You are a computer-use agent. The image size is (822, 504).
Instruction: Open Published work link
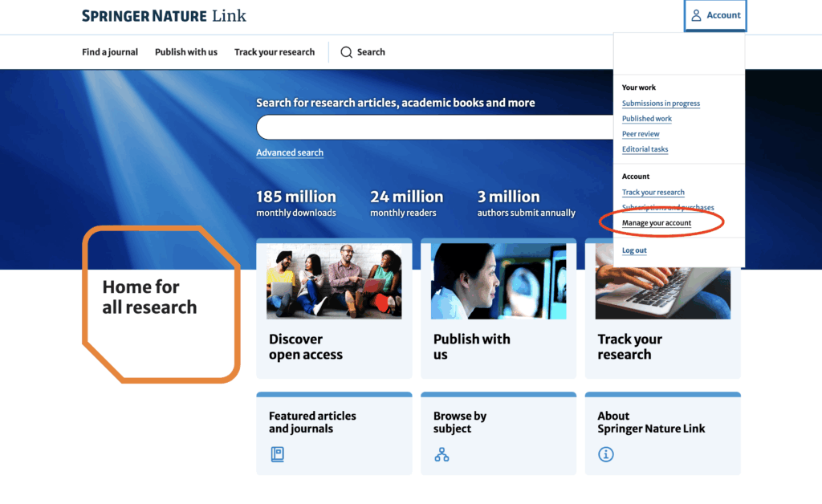[646, 119]
